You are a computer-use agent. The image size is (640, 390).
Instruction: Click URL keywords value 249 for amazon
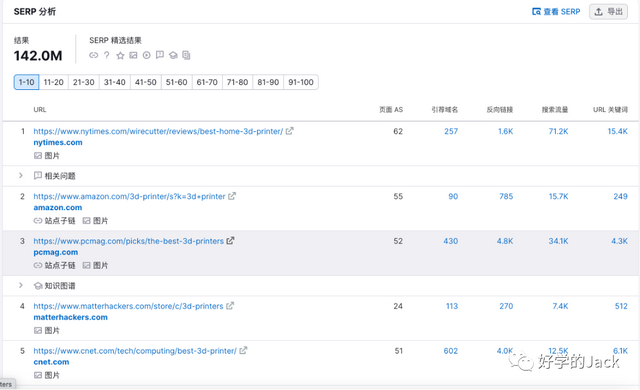[620, 197]
